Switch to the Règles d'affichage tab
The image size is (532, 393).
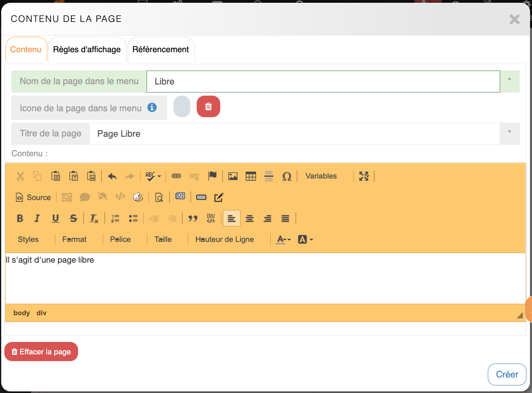click(87, 50)
